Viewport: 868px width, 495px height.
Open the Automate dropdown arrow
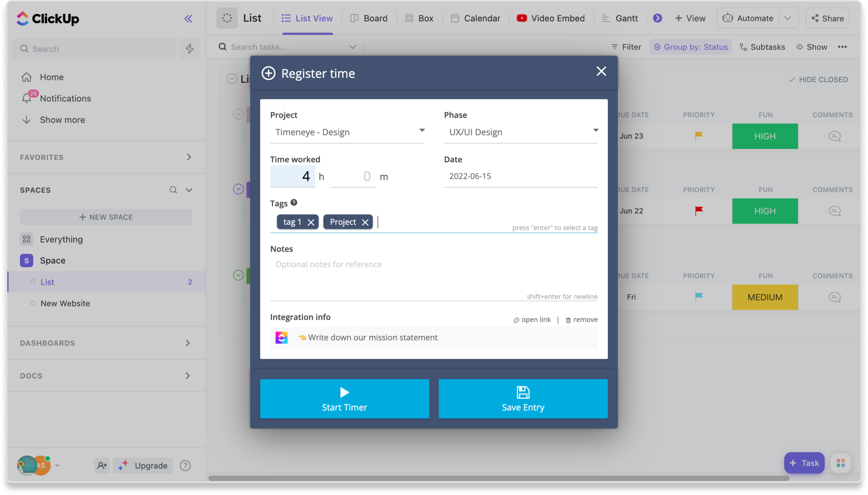pos(788,18)
